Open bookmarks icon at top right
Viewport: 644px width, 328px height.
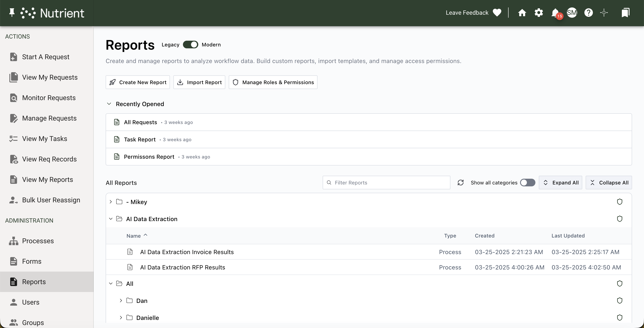(x=625, y=12)
